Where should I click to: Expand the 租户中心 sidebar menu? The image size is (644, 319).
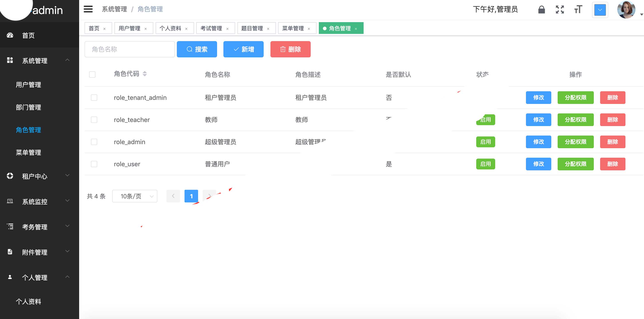pos(35,176)
